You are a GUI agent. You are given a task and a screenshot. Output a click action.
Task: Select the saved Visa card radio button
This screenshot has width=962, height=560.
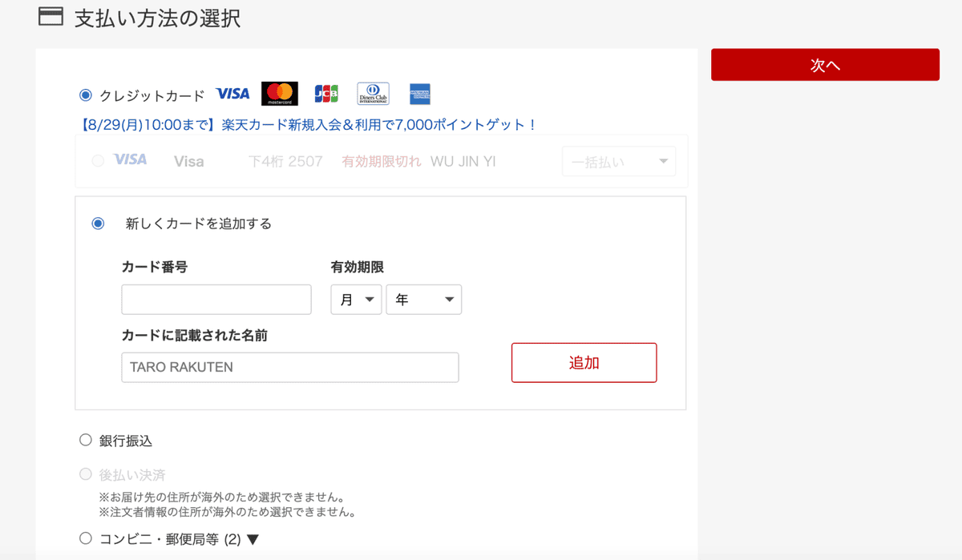[98, 161]
